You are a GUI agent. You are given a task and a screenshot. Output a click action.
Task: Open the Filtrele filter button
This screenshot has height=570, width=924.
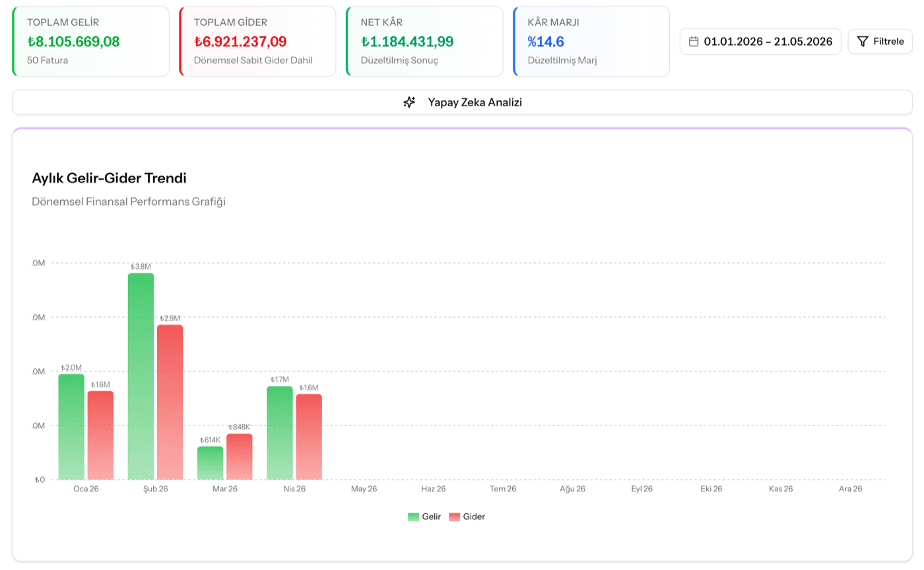[880, 41]
